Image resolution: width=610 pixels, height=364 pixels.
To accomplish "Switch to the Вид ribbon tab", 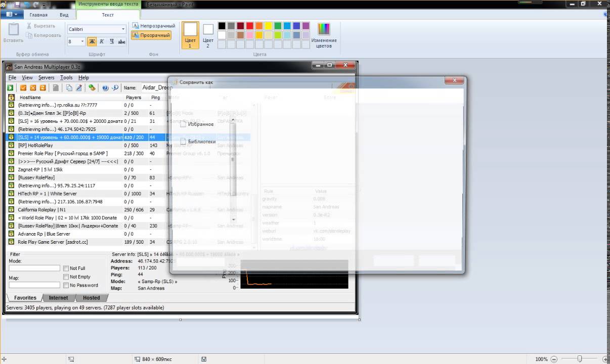I will (64, 15).
